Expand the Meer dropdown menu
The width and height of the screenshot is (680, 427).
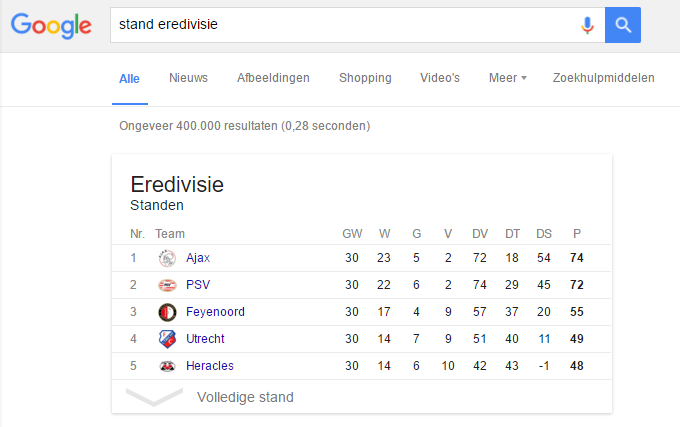pyautogui.click(x=507, y=78)
